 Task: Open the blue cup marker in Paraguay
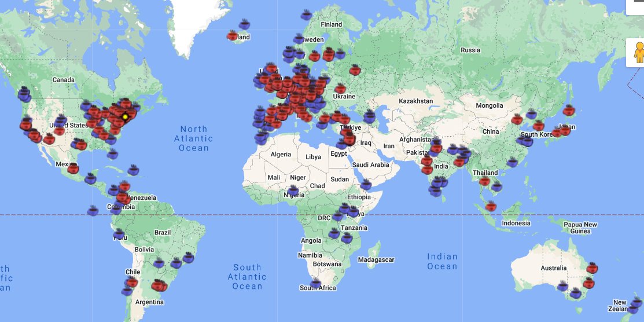pyautogui.click(x=159, y=263)
